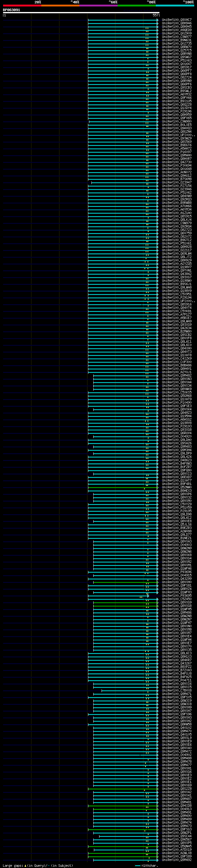The width and height of the screenshot is (197, 868).
Task: Pick hit UniRef100_Q8VXL9
Action: (177, 738)
